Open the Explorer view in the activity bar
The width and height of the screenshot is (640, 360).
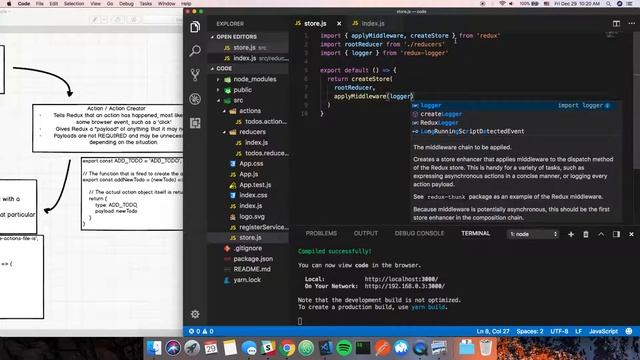click(x=195, y=27)
